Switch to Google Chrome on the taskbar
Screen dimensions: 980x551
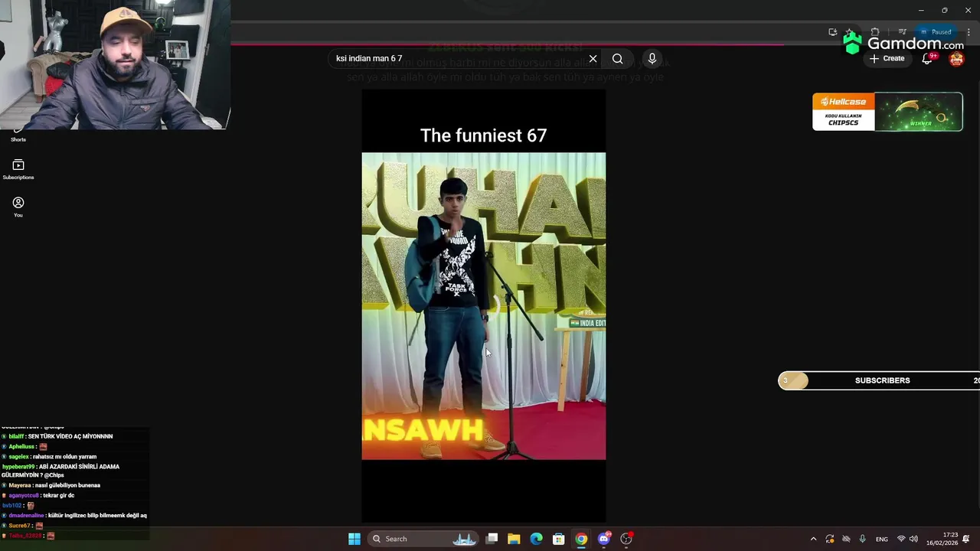pos(581,539)
